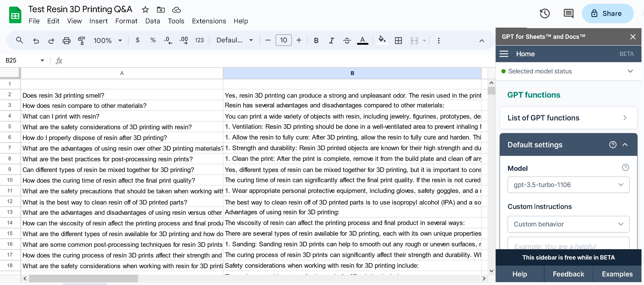Format as currency with dollar icon
This screenshot has height=285, width=644.
point(137,40)
